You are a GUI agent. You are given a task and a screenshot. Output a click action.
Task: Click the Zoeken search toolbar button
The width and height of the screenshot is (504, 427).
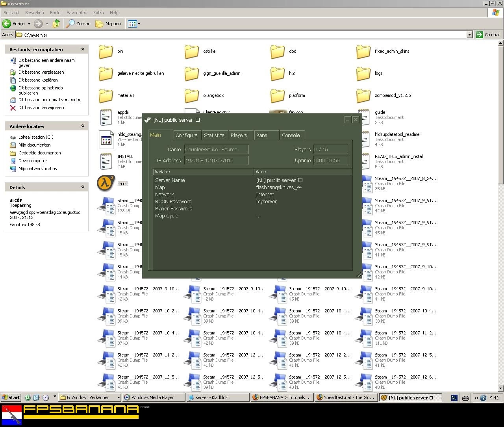coord(78,24)
